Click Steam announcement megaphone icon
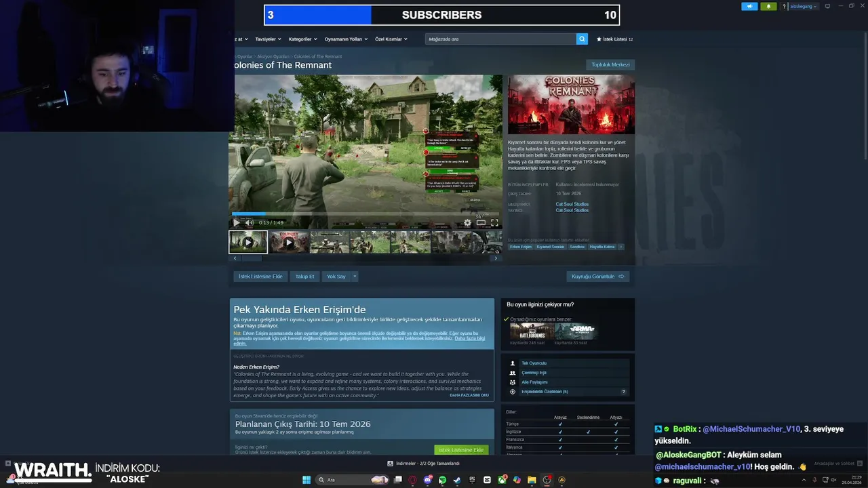Image resolution: width=868 pixels, height=488 pixels. tap(749, 6)
